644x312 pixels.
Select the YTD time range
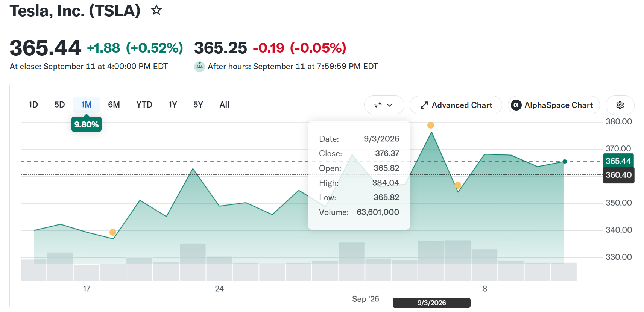(x=144, y=105)
